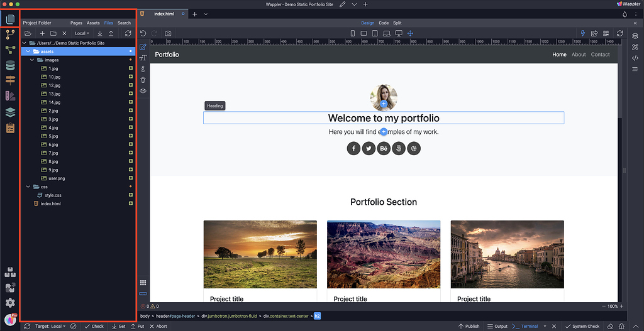Zoom out with minus next to 100%
Image resolution: width=644 pixels, height=331 pixels.
pos(603,307)
